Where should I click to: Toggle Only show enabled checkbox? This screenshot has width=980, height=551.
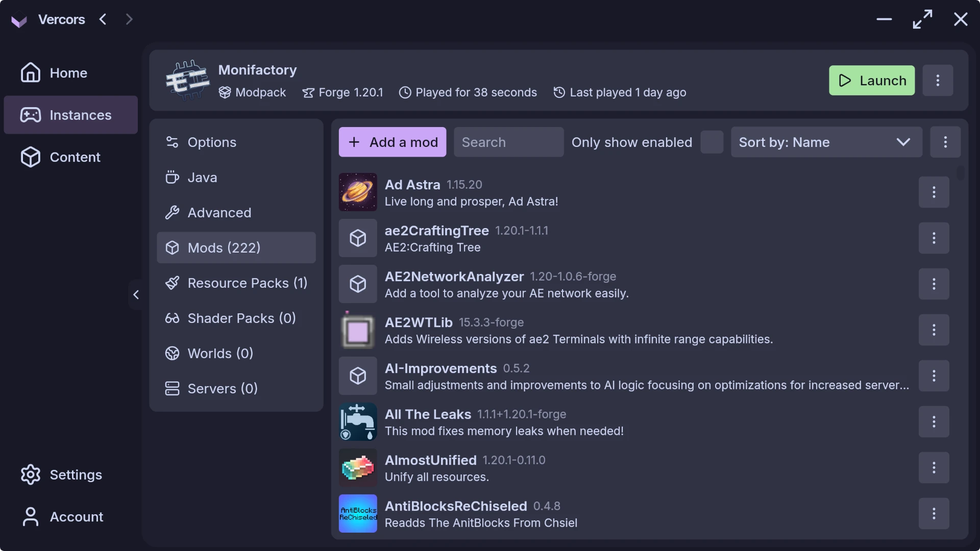[x=712, y=142]
